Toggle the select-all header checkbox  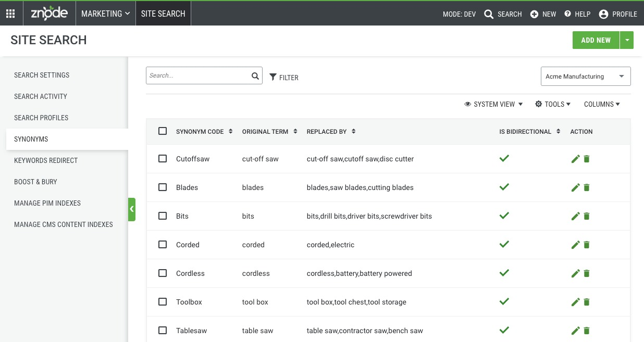pos(163,131)
